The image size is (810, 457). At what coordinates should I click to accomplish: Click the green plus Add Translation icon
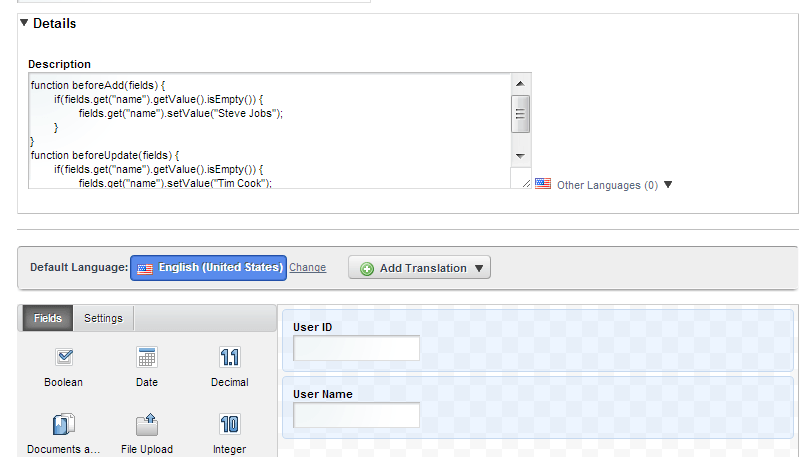(367, 268)
